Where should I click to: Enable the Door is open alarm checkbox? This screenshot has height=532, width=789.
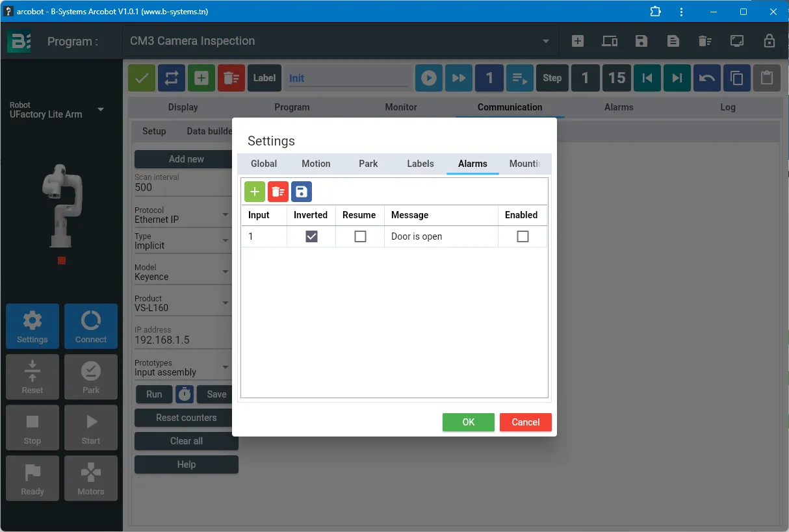click(523, 236)
